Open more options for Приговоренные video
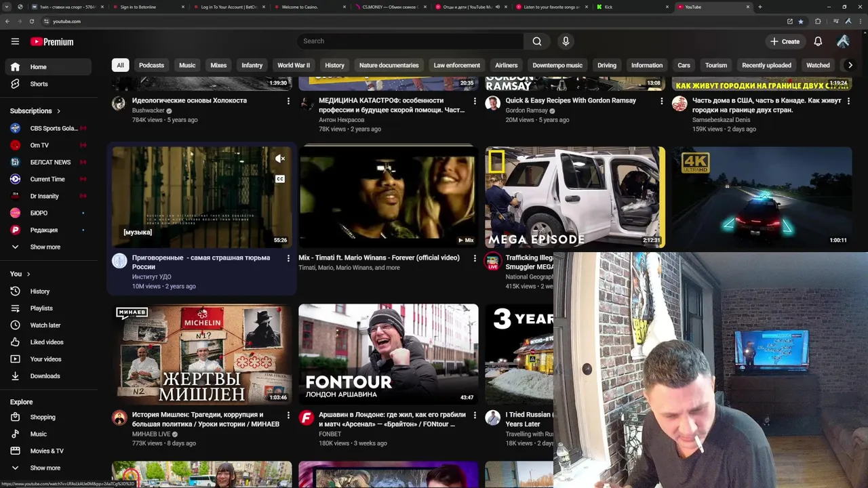The height and width of the screenshot is (488, 868). point(288,258)
